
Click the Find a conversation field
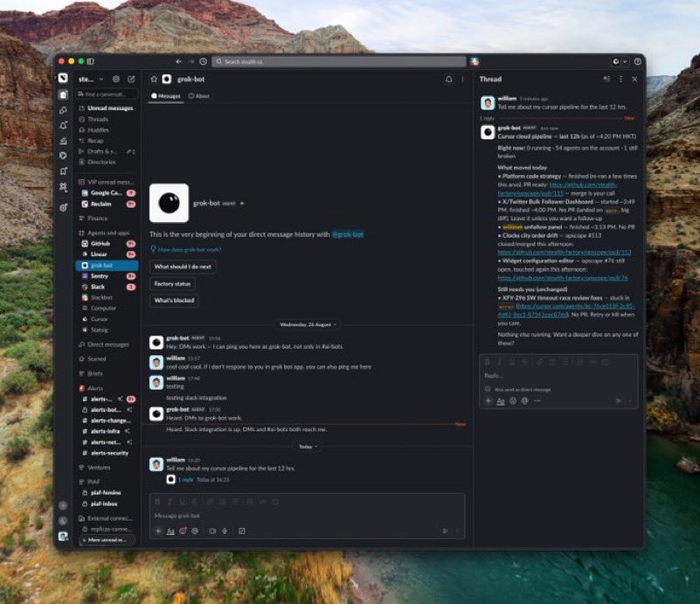click(x=107, y=94)
